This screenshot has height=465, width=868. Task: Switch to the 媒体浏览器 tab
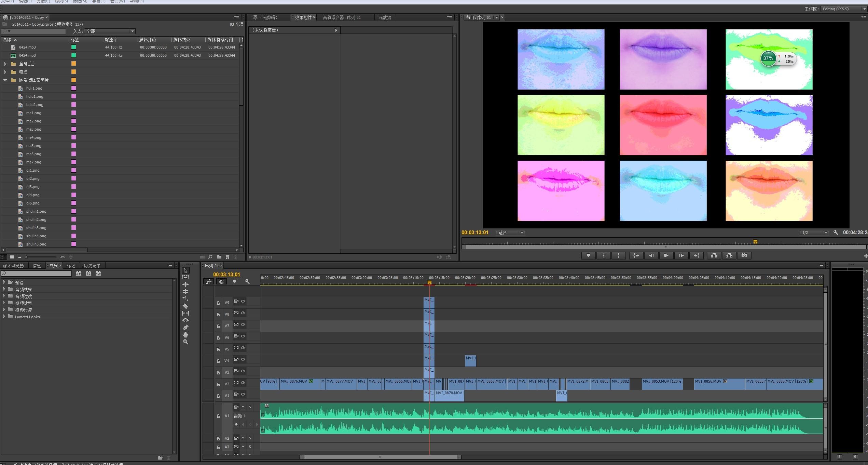13,266
